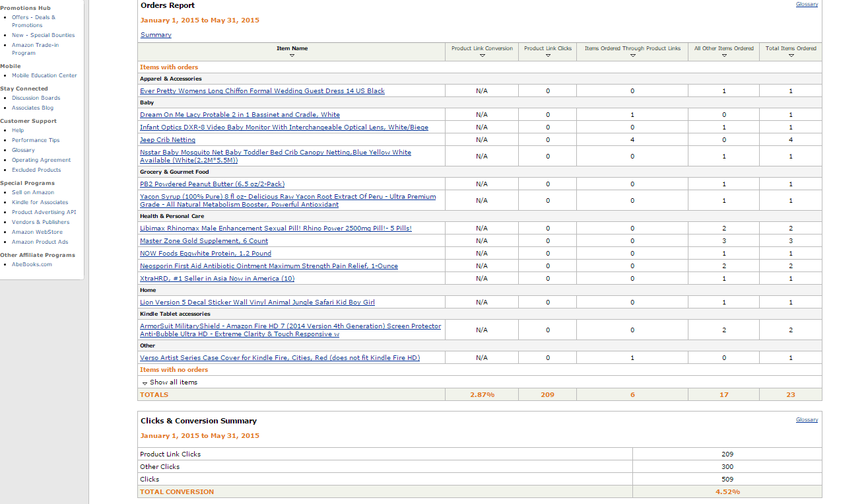Open Sell on Amazon sidebar link
The width and height of the screenshot is (868, 504).
coord(33,193)
